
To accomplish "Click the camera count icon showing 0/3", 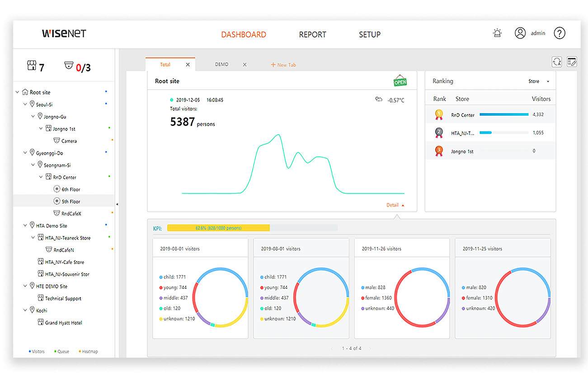I will [68, 66].
